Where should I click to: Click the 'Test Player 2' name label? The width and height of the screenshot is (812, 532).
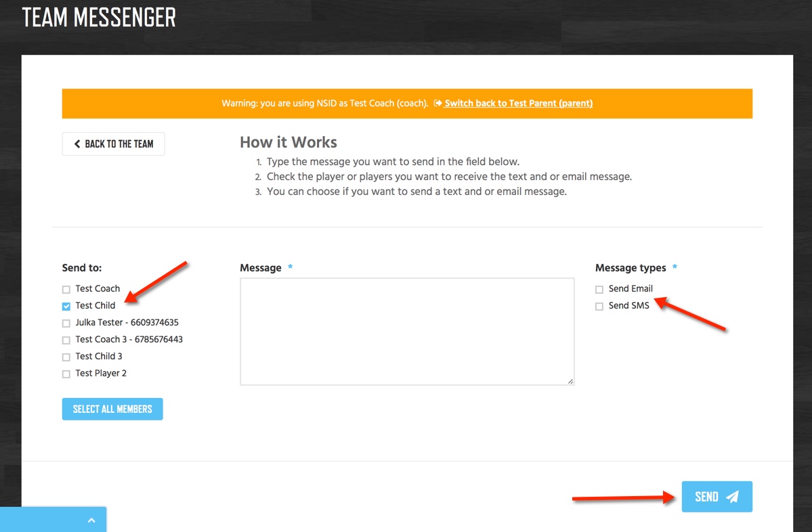tap(101, 373)
